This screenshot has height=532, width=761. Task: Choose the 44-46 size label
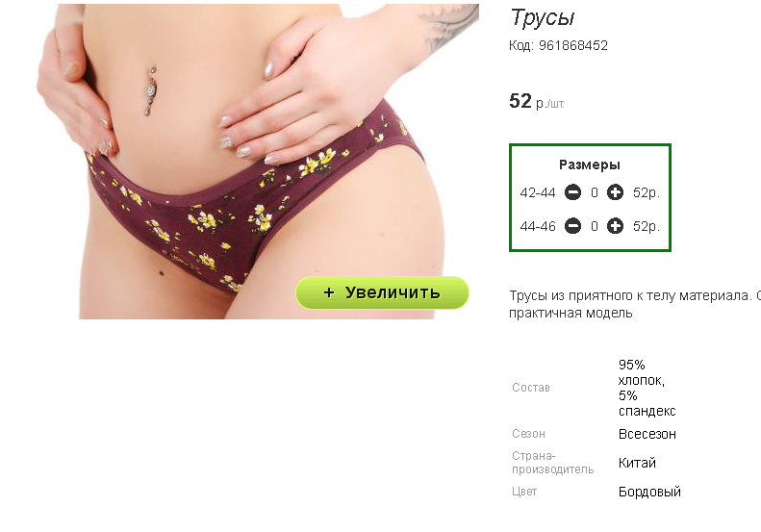click(537, 226)
